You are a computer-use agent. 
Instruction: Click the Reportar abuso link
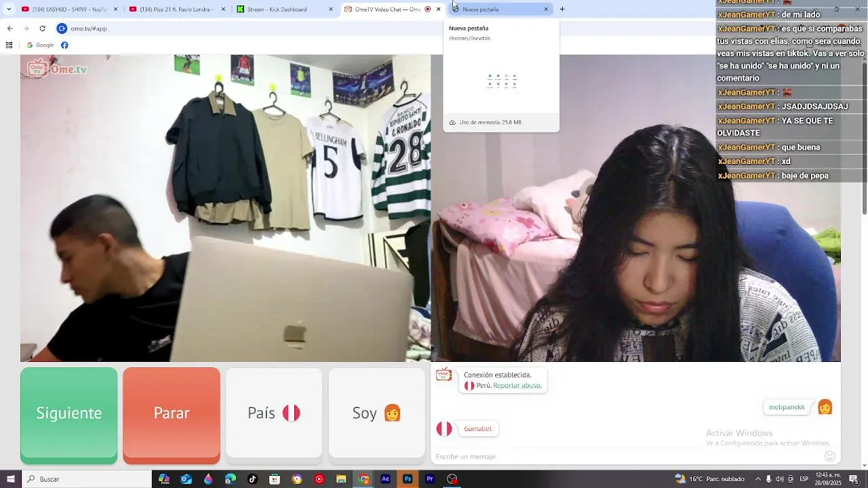[x=517, y=386]
